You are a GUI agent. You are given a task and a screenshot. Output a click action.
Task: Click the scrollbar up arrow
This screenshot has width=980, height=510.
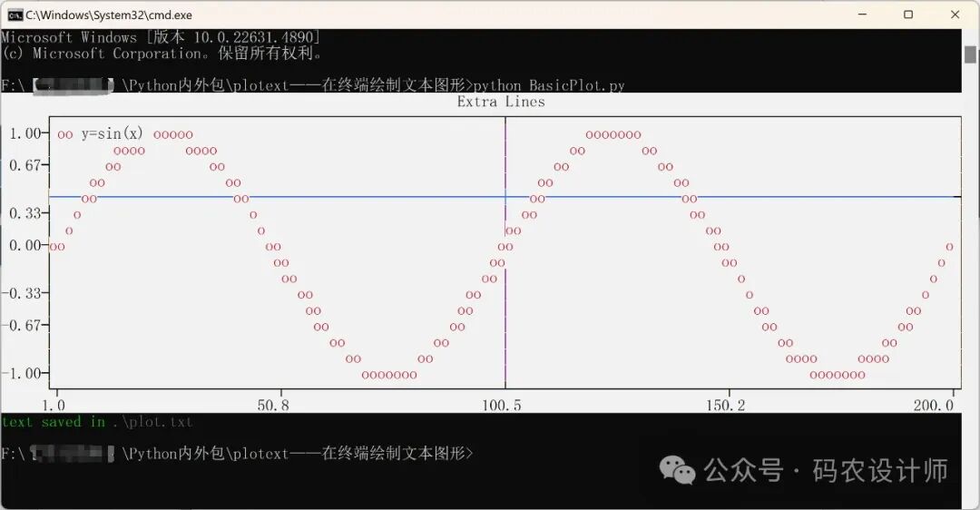pyautogui.click(x=970, y=35)
